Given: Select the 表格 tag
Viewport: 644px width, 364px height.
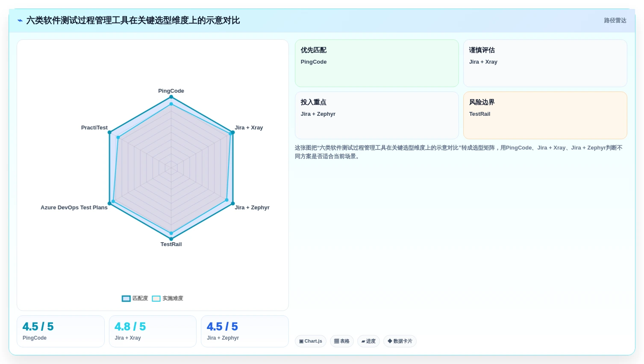Looking at the screenshot, I should point(342,341).
